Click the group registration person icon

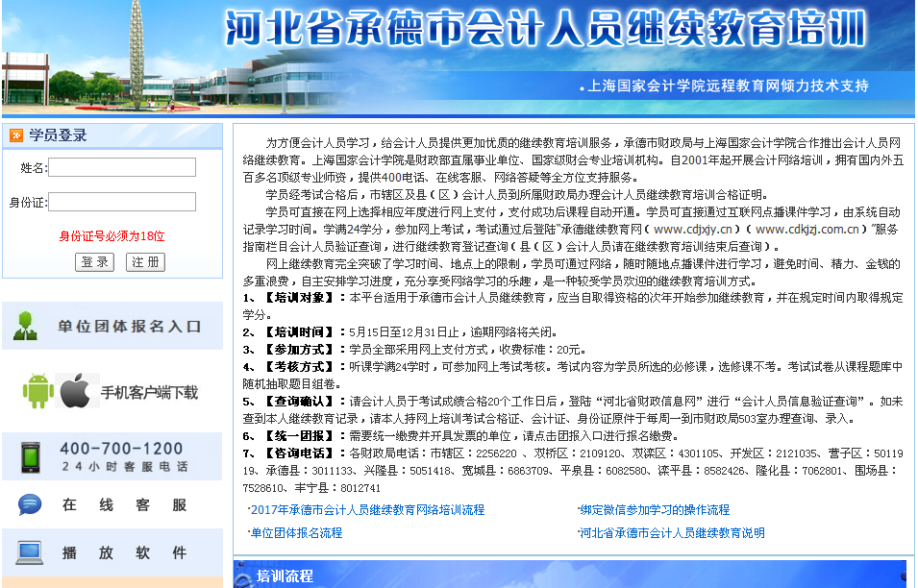[x=27, y=326]
